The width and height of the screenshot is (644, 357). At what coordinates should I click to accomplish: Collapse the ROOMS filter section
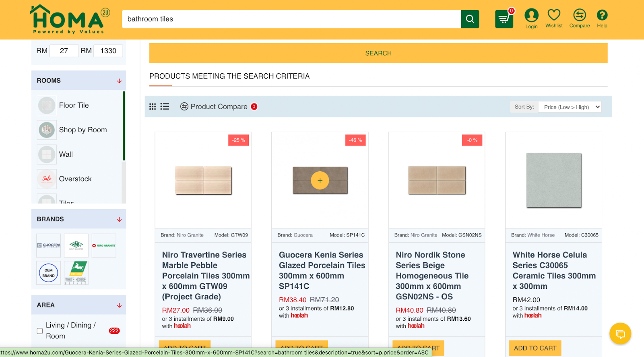[120, 81]
